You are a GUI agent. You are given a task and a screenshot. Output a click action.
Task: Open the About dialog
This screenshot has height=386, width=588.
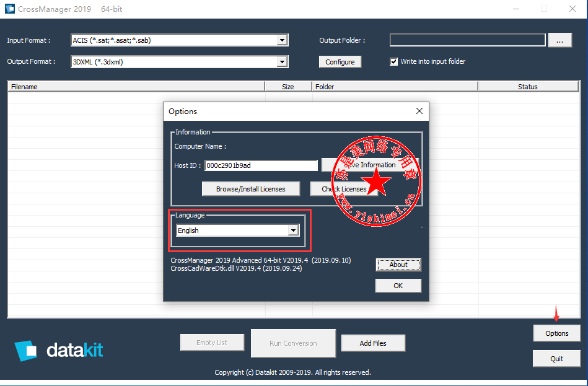tap(398, 265)
